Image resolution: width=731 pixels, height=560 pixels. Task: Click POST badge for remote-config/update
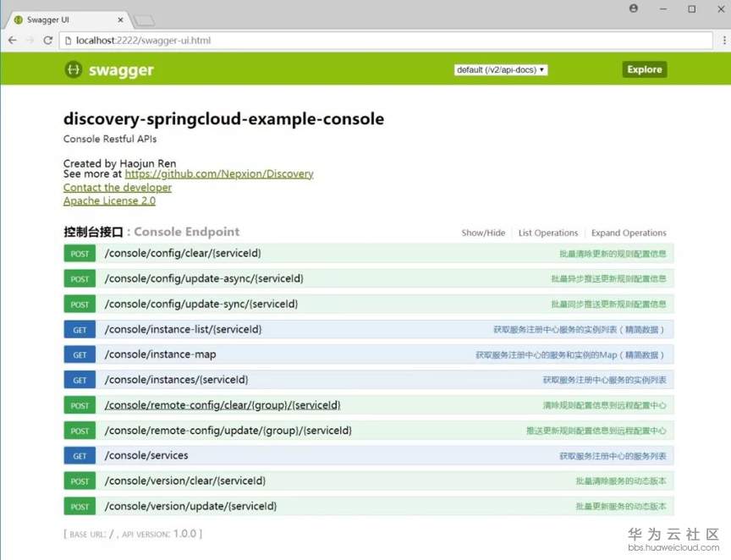coord(80,431)
